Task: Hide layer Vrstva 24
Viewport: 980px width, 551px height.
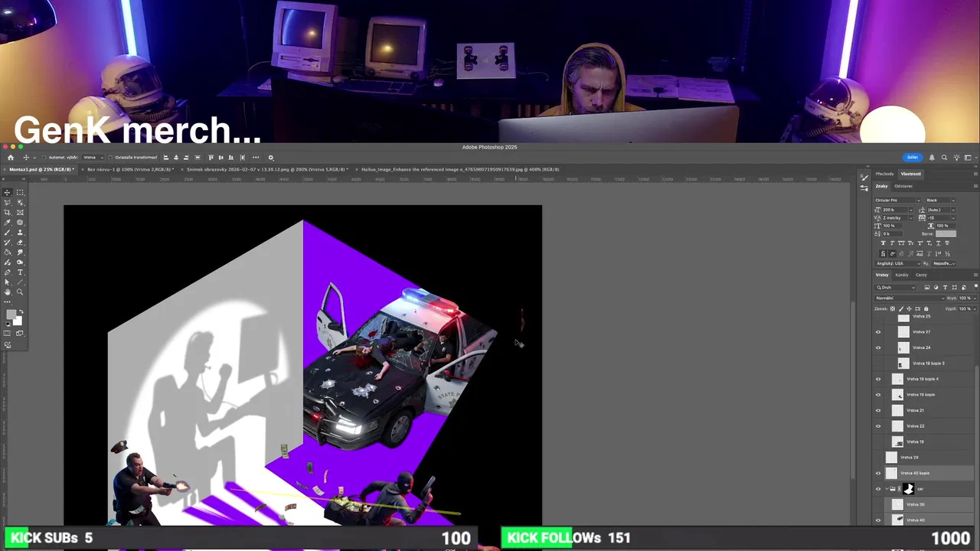Action: [x=878, y=347]
